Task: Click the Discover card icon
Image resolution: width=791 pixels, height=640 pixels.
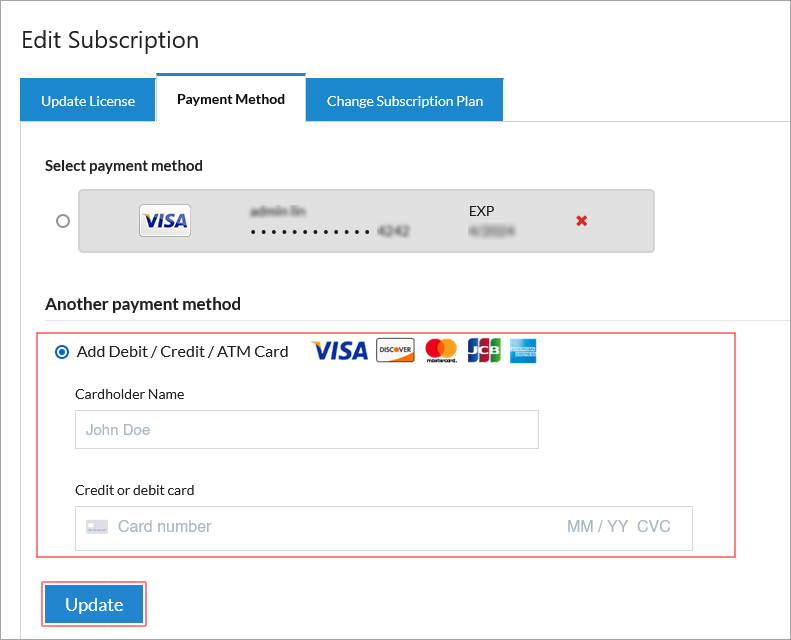Action: click(395, 350)
